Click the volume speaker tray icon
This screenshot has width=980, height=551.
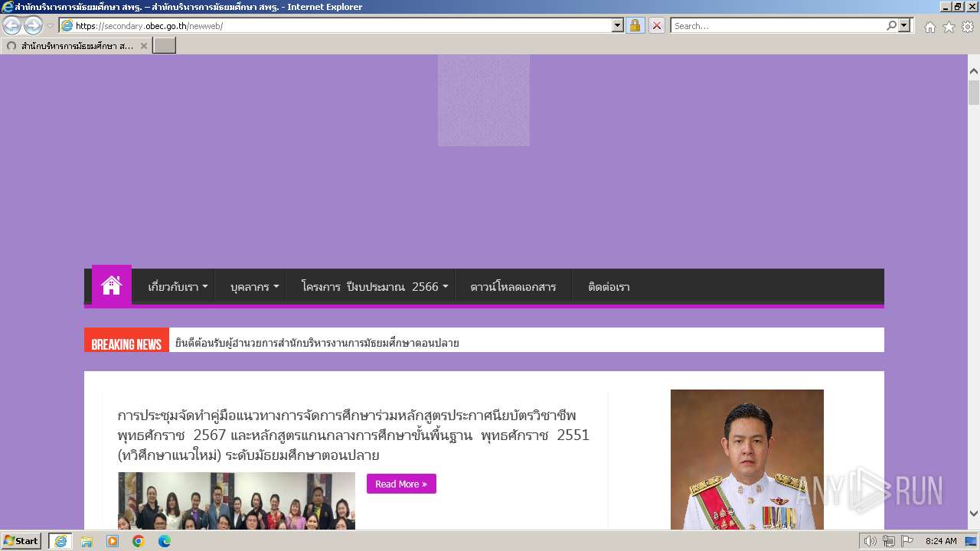[x=870, y=541]
